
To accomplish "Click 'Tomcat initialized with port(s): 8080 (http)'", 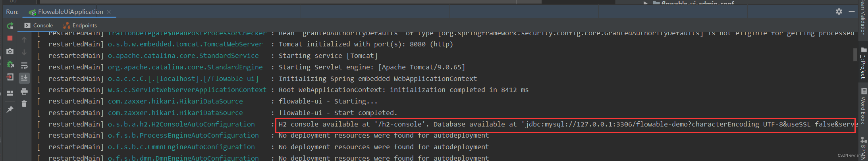I will 366,44.
